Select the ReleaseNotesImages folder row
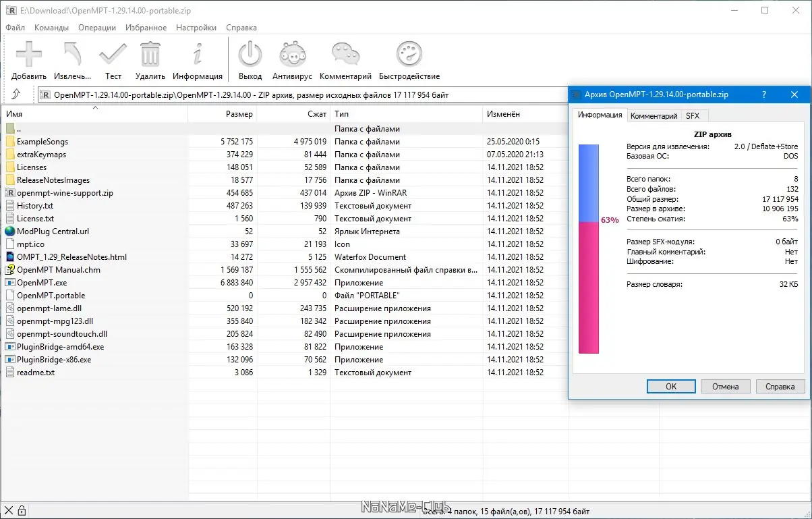 [283, 180]
